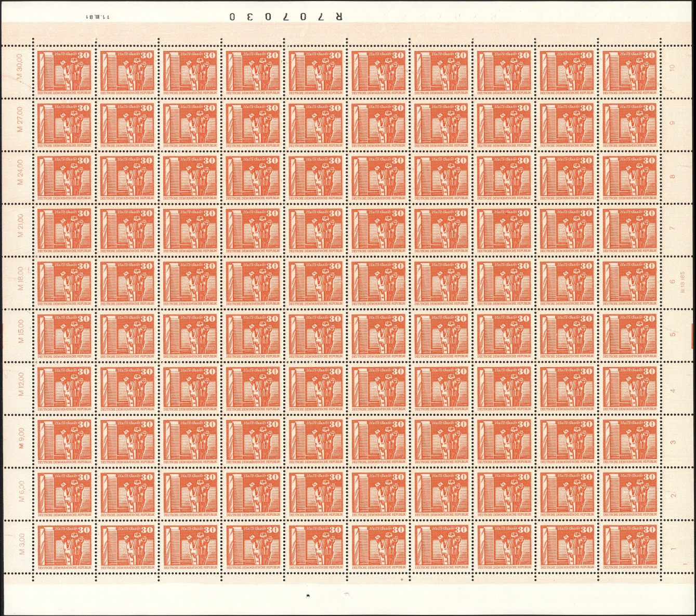
Task: Click the stamp beside the M 6,00 label
Action: pyautogui.click(x=64, y=493)
